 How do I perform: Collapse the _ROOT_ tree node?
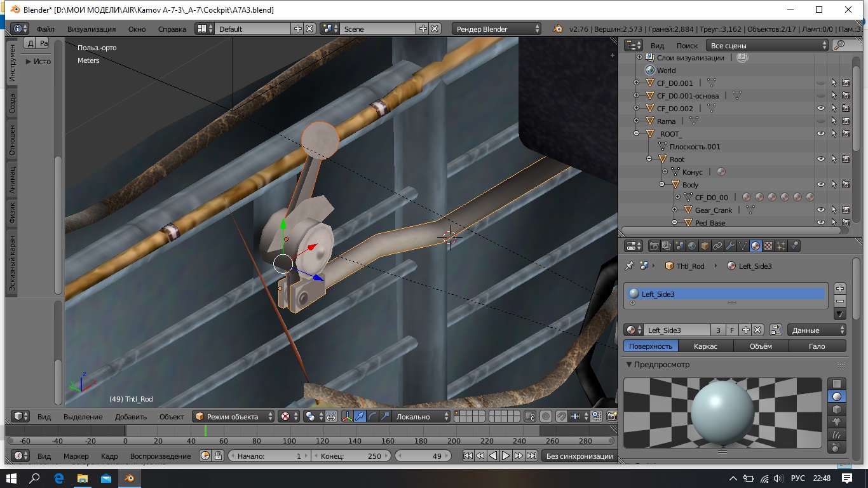click(637, 133)
